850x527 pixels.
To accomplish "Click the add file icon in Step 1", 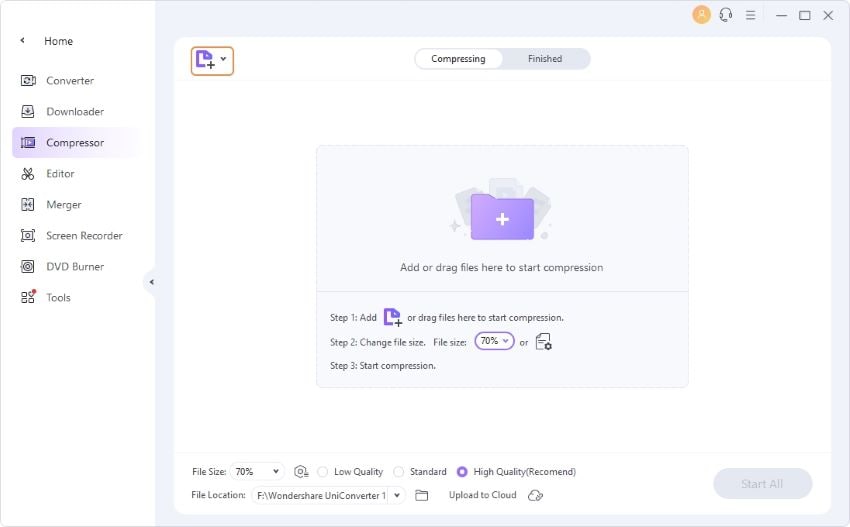I will (392, 317).
